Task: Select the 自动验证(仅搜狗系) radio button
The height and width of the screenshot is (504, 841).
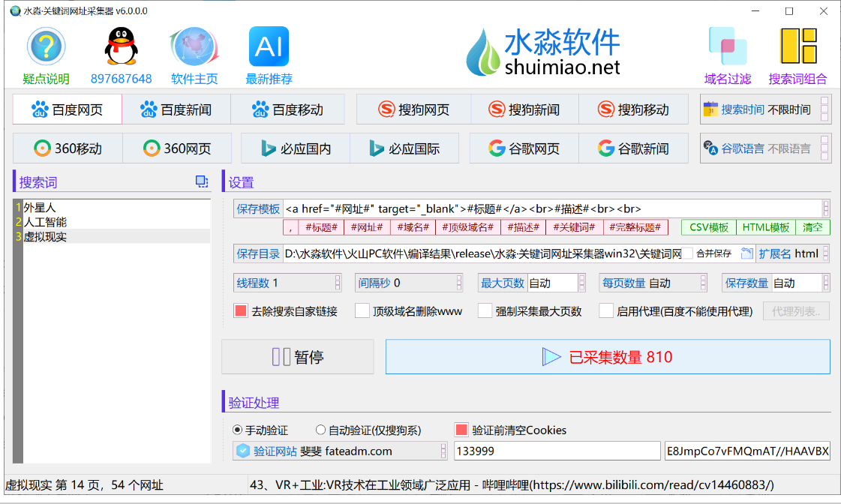Action: pos(321,430)
